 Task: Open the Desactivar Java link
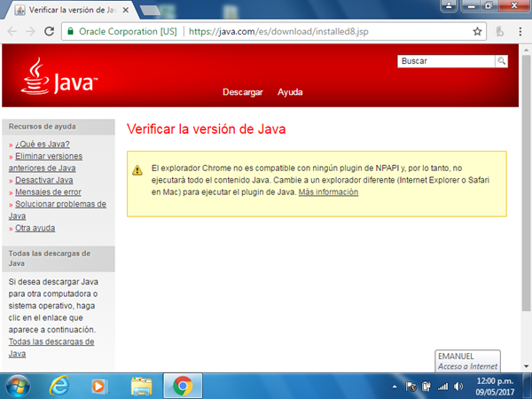click(x=44, y=180)
